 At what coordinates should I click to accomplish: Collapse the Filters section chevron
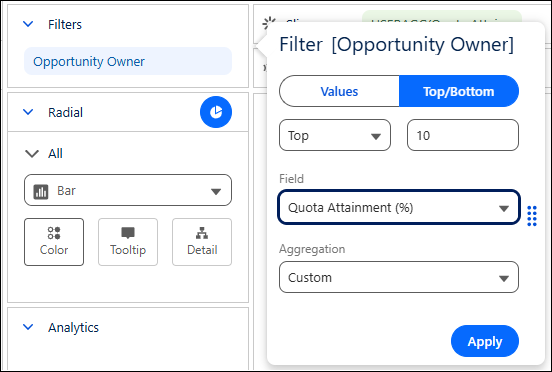28,24
